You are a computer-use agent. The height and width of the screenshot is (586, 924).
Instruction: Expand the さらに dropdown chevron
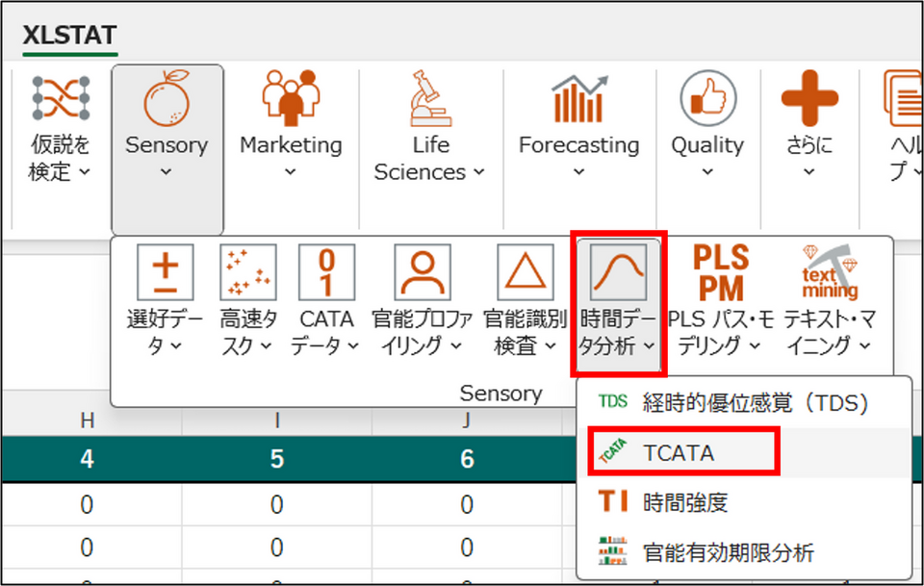click(x=809, y=172)
